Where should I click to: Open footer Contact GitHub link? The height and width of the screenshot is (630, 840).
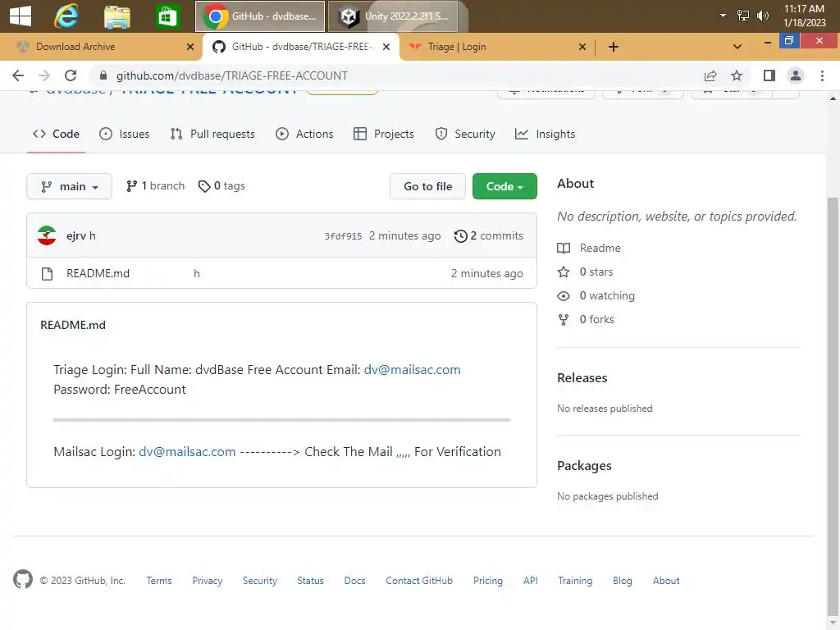419,581
